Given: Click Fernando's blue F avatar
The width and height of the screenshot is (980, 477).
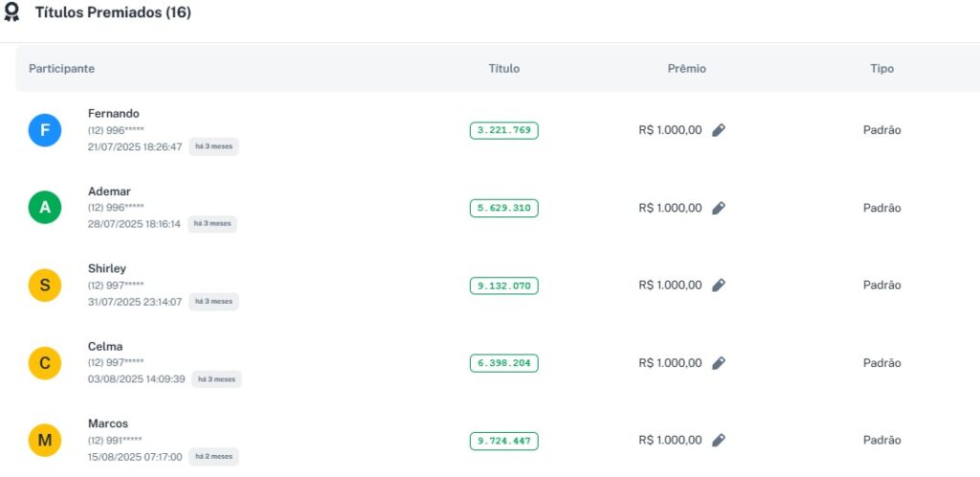Looking at the screenshot, I should tap(45, 130).
